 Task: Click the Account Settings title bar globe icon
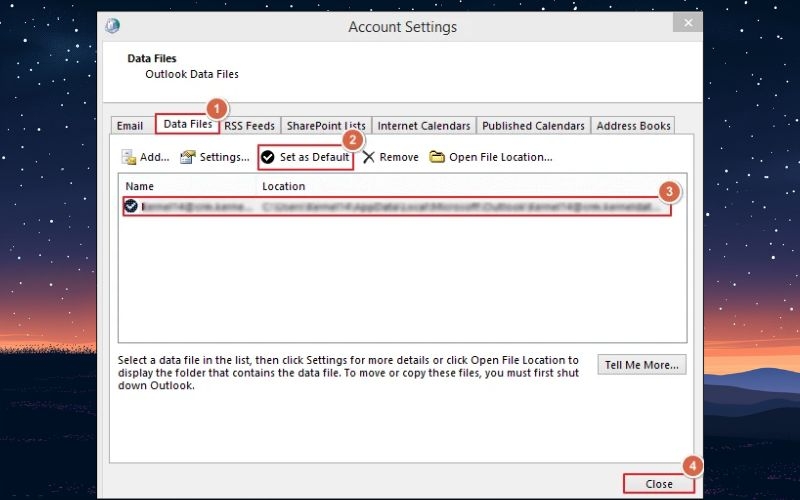(x=113, y=26)
